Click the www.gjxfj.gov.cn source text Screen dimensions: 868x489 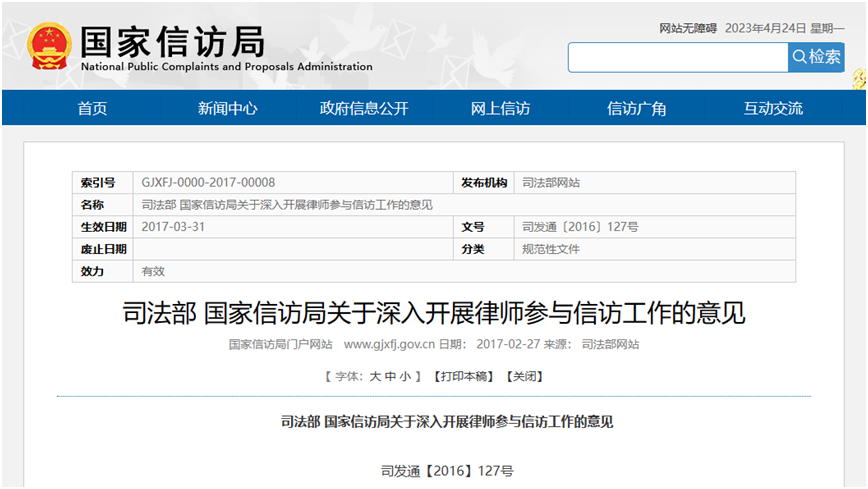tap(389, 344)
